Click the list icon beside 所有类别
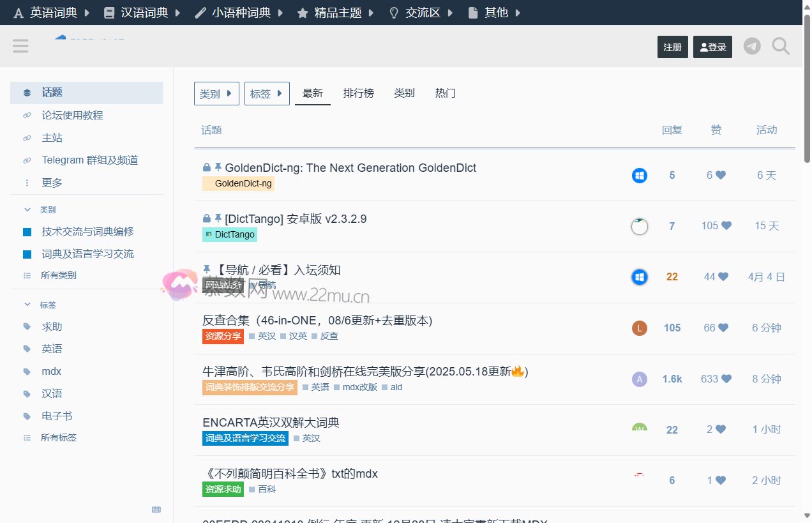This screenshot has width=812, height=523. 26,276
